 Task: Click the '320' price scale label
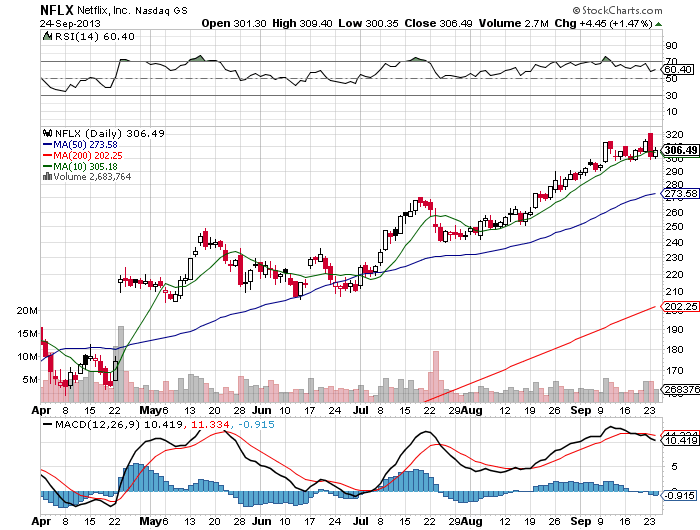point(674,134)
